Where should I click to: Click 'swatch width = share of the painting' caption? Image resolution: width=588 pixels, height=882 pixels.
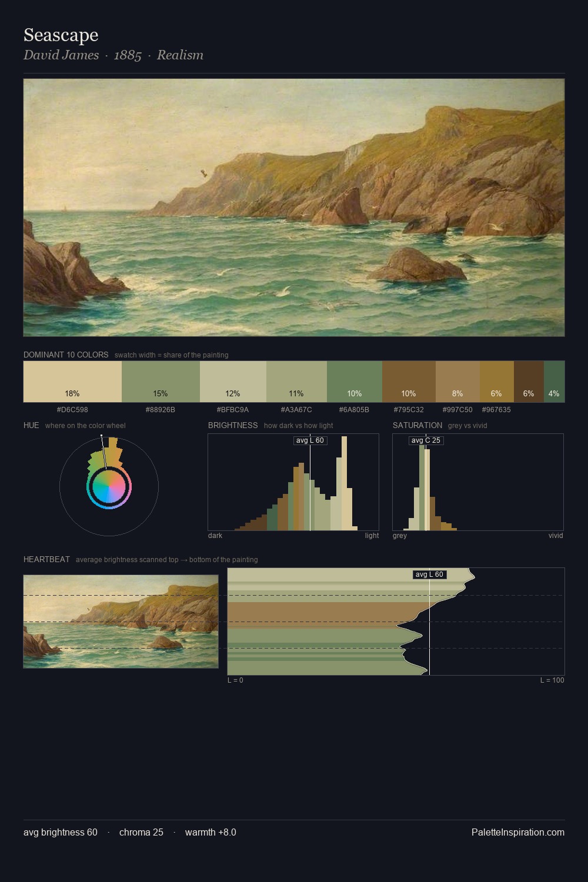(x=171, y=355)
